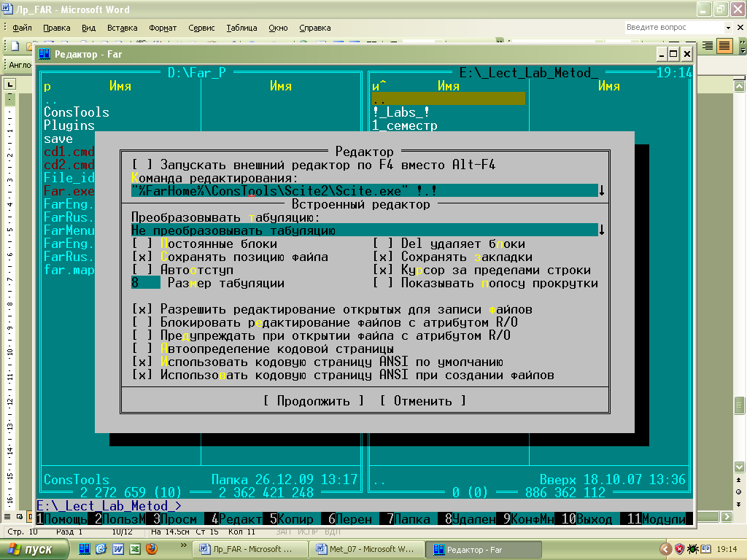Open the Правка menu in Word
This screenshot has height=560, width=747.
click(x=57, y=28)
